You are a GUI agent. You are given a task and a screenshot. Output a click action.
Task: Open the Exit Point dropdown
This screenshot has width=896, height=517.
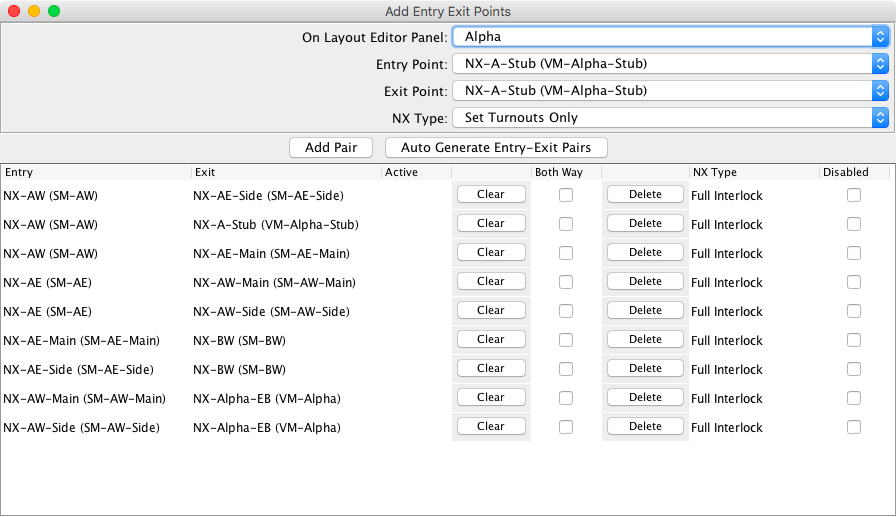(670, 91)
